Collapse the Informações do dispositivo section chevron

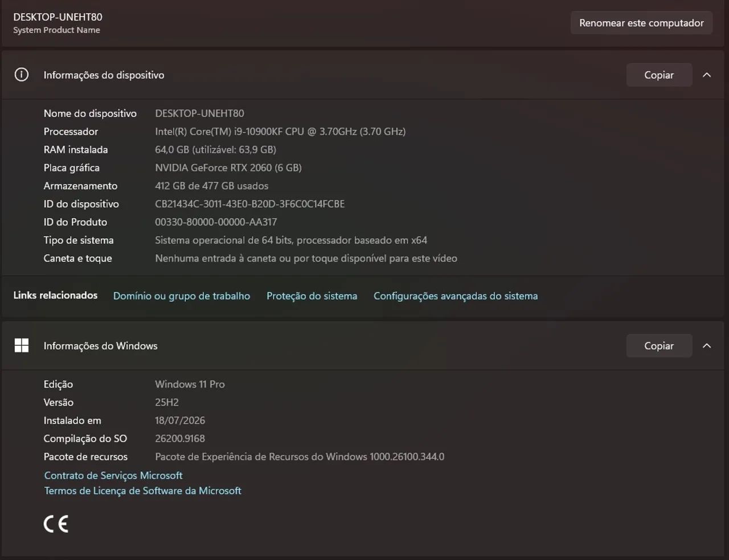(707, 75)
